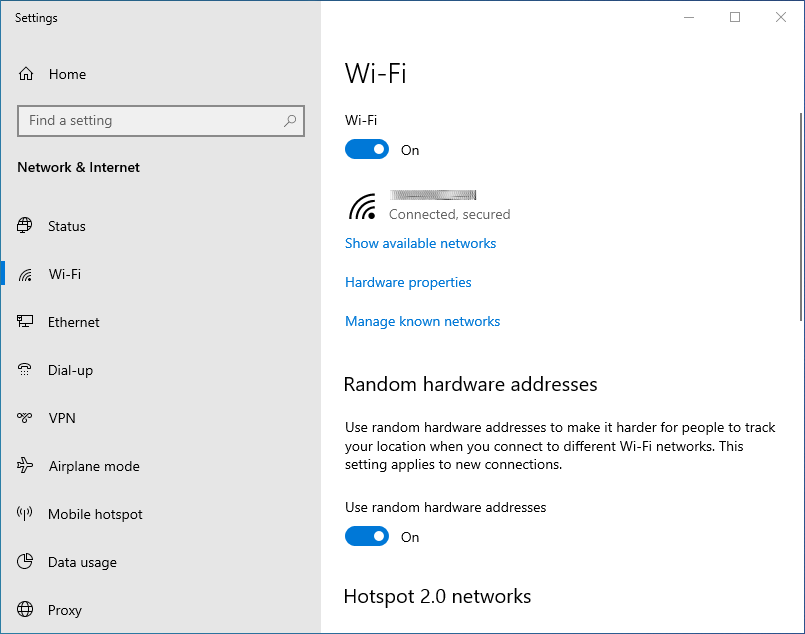Click the Network & Internet heading

[79, 167]
